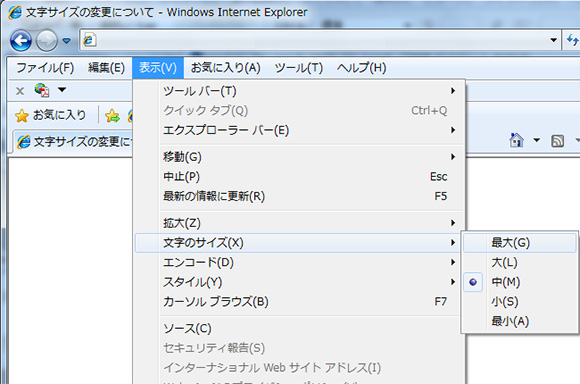The image size is (580, 384).
Task: Click the Internet Explorer page icon in address bar
Action: coord(89,40)
